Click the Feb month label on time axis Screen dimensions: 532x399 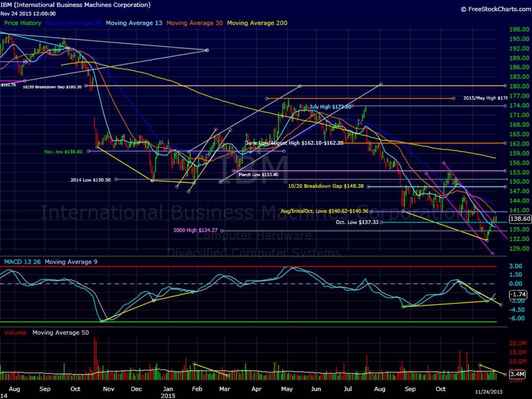coord(196,389)
